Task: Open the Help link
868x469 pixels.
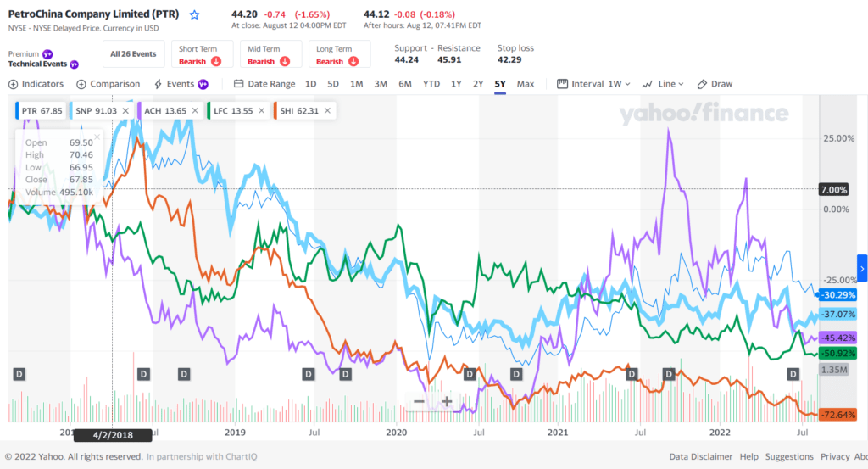Action: pyautogui.click(x=749, y=457)
